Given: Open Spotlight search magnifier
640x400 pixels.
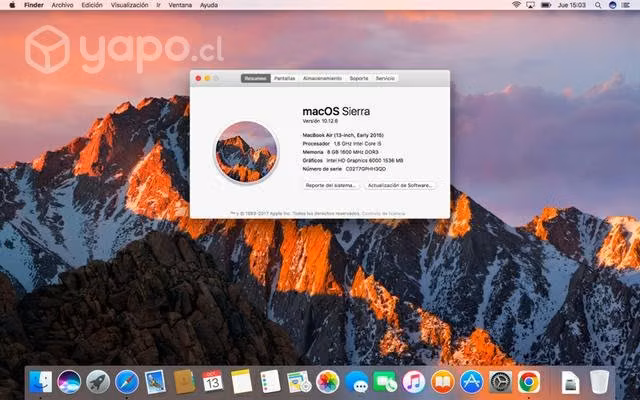Looking at the screenshot, I should [x=598, y=5].
